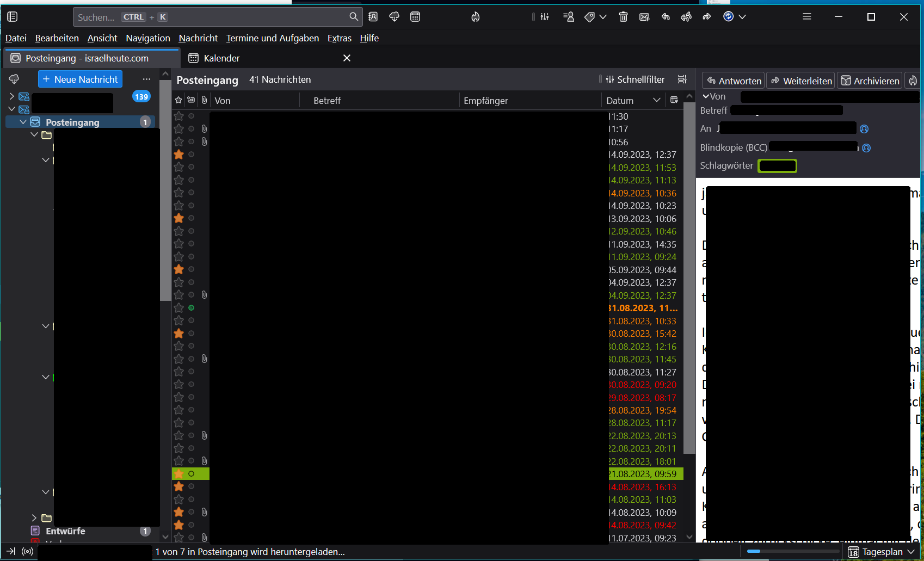Open the calendar icon in the top toolbar

pyautogui.click(x=415, y=17)
